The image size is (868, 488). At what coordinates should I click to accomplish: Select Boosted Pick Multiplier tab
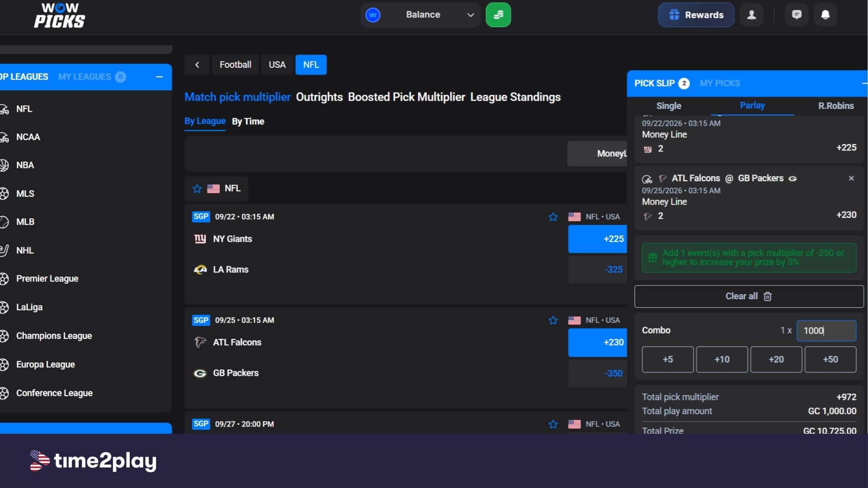point(406,97)
